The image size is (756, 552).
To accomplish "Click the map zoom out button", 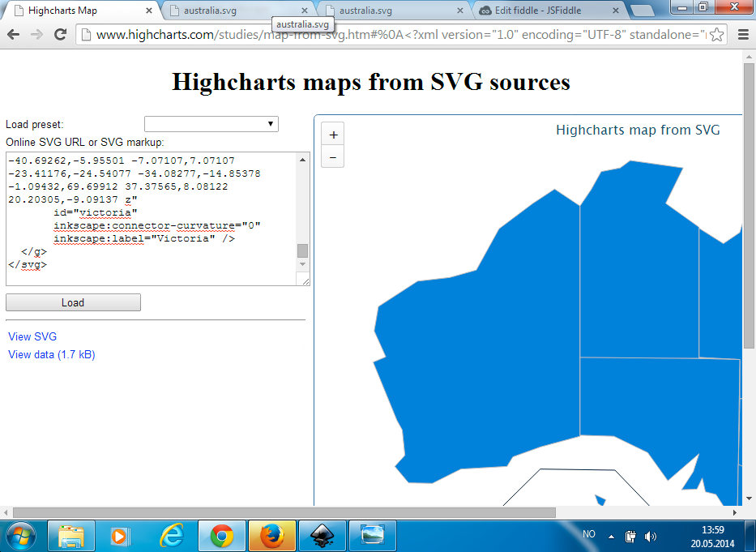I will pyautogui.click(x=332, y=156).
